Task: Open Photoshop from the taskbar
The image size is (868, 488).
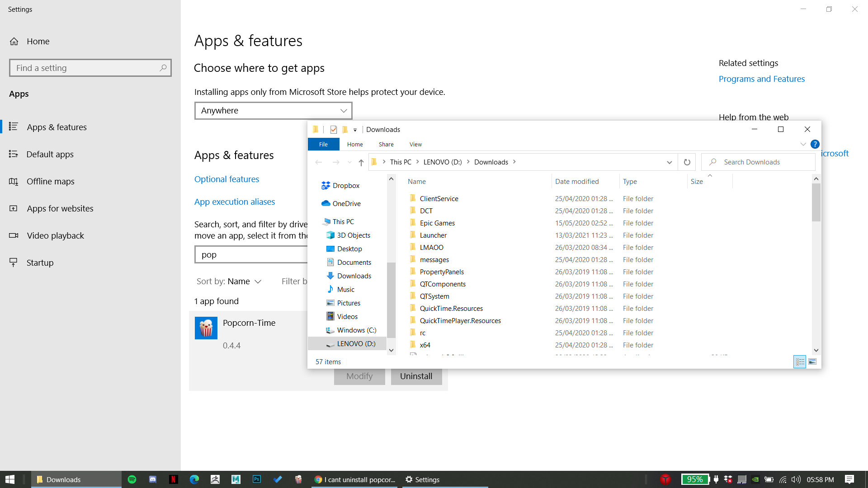Action: (256, 479)
